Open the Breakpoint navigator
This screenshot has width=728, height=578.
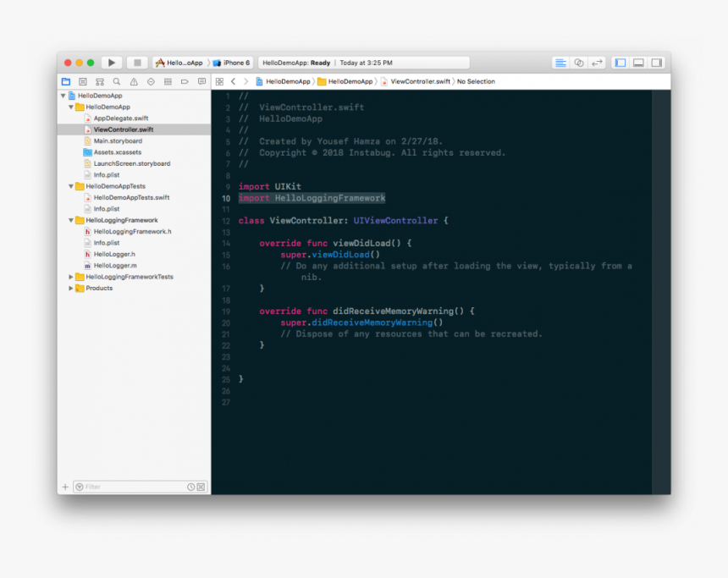(185, 82)
